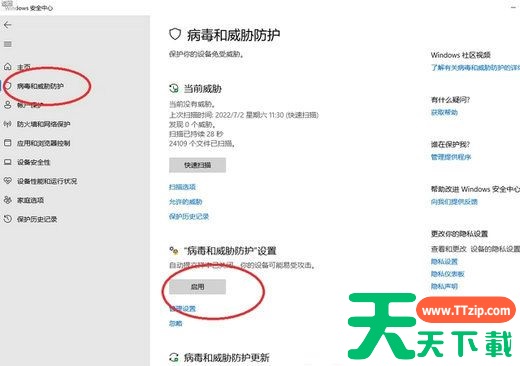Click the 发现 0 个威胁 text
This screenshot has width=520, height=366.
192,125
